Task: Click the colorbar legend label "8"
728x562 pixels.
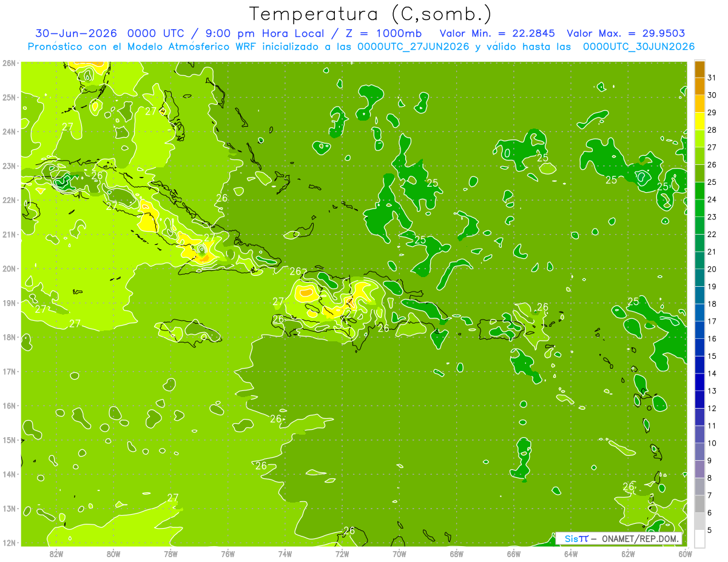Action: tap(710, 478)
